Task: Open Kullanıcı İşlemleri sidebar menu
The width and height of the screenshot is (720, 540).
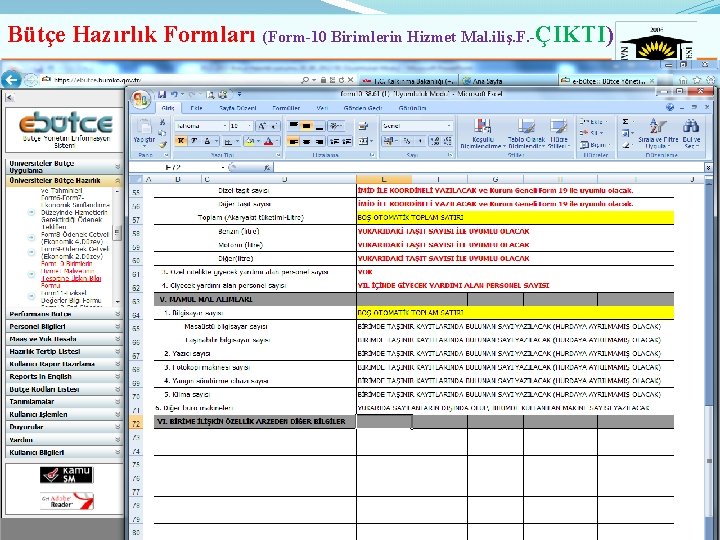Action: tap(64, 415)
